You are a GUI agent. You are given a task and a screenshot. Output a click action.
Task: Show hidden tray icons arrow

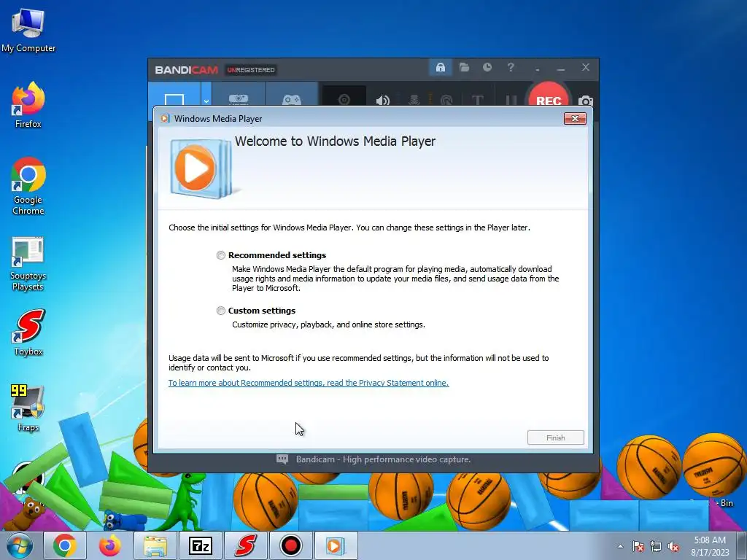[620, 546]
